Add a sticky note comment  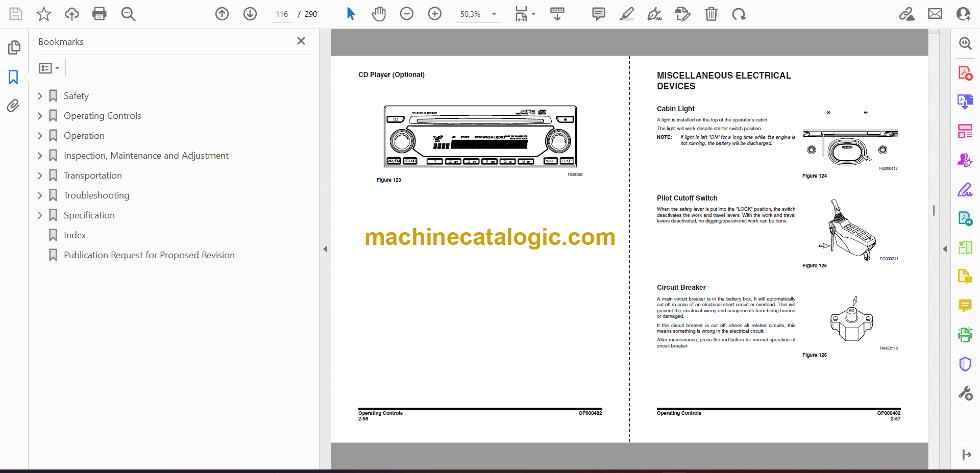[x=598, y=14]
